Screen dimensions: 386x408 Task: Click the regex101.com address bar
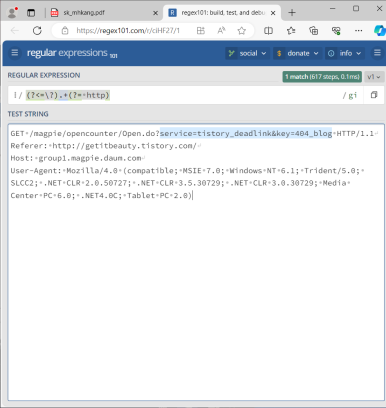pos(128,31)
